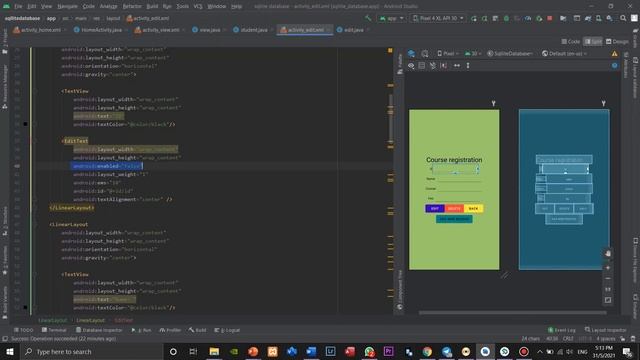Open the Database Inspector tool window
Screen dimensions: 640x360
[99, 330]
